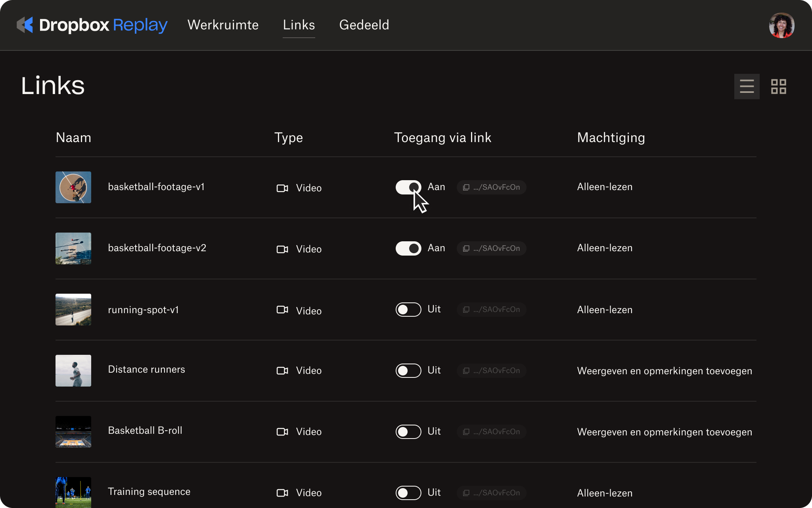
Task: Copy the link of Training sequence
Action: click(x=491, y=493)
